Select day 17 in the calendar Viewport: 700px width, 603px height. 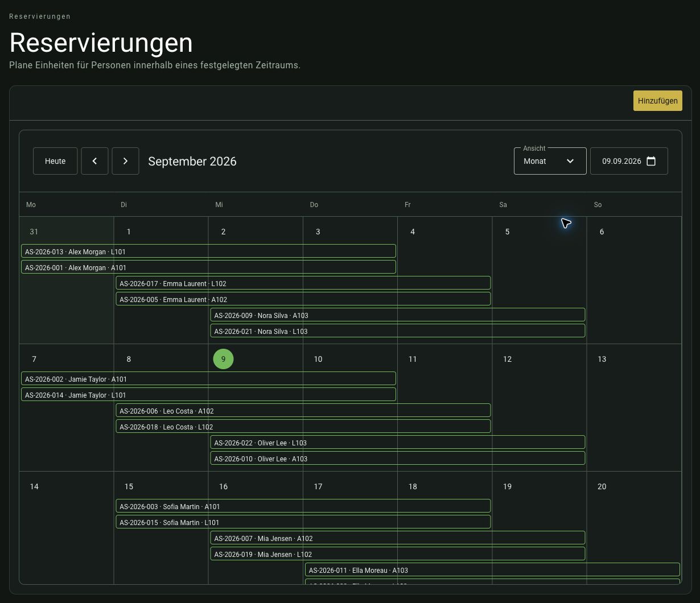coord(318,486)
